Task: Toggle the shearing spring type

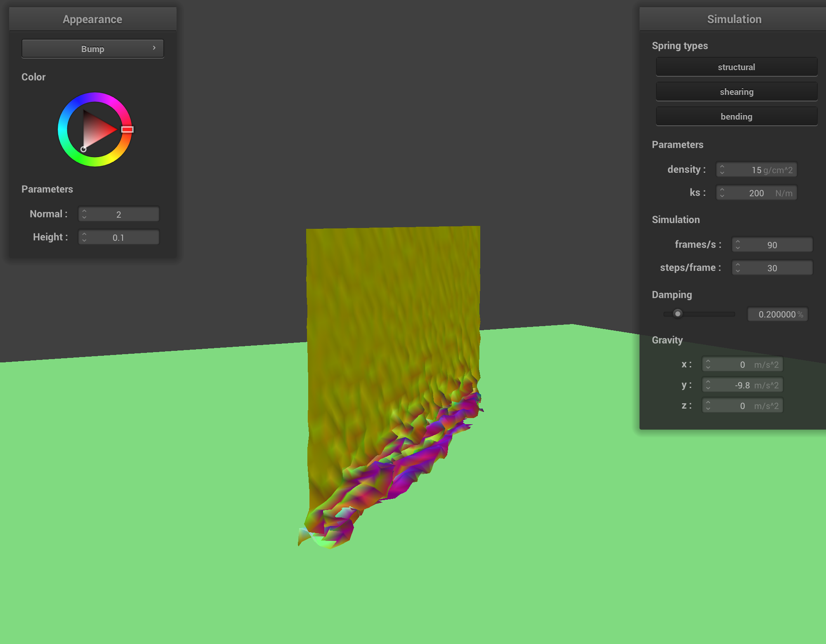Action: 736,92
